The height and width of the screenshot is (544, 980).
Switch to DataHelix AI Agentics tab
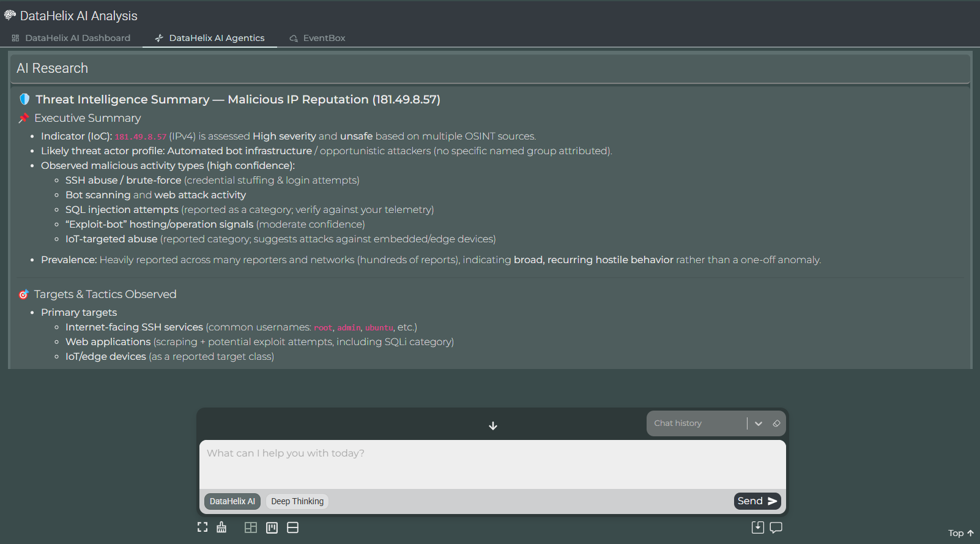click(210, 38)
